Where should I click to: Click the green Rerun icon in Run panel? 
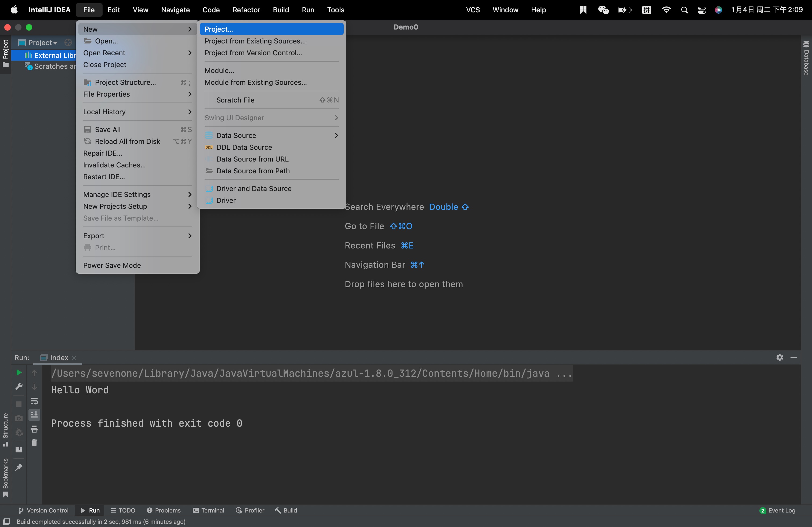pyautogui.click(x=19, y=373)
